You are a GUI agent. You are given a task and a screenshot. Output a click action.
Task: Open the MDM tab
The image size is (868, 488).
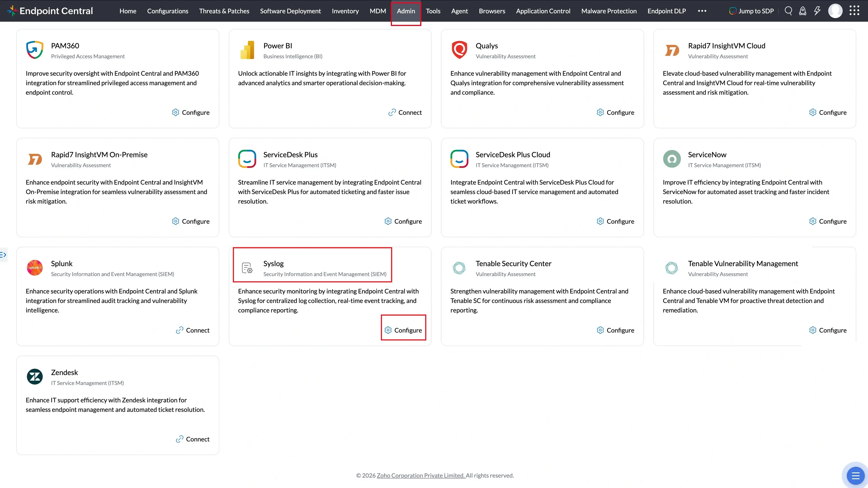click(378, 11)
